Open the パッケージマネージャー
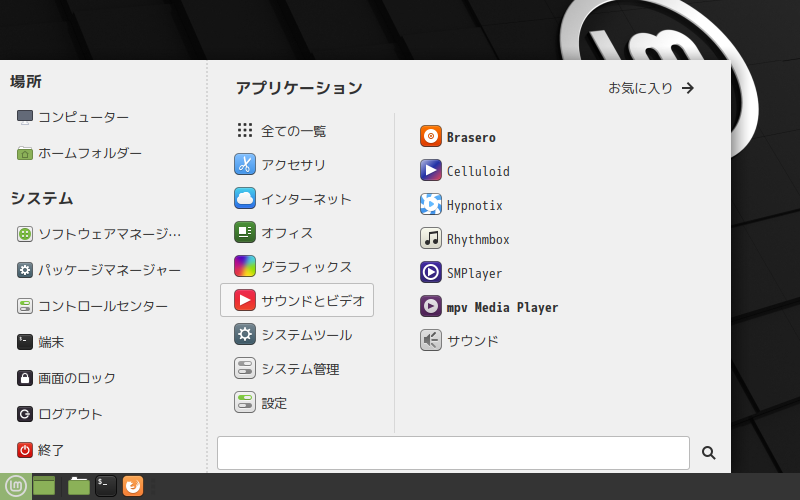This screenshot has height=500, width=800. click(x=98, y=270)
